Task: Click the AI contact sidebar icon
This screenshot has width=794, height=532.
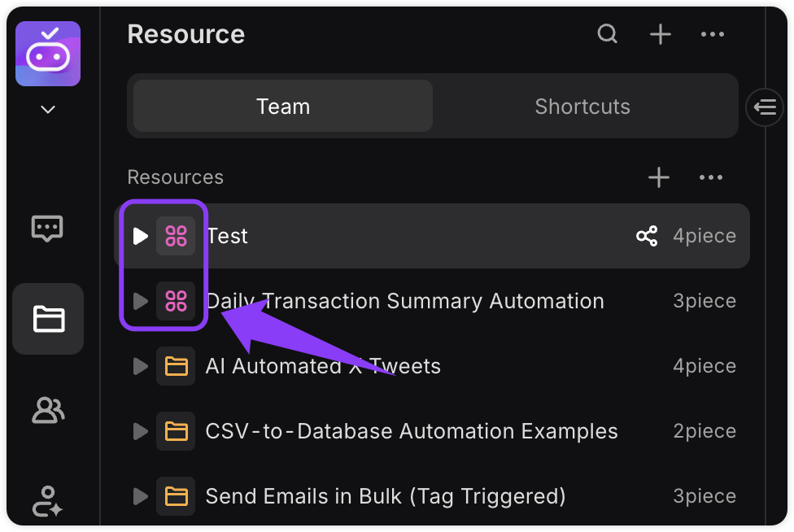Action: point(47,501)
